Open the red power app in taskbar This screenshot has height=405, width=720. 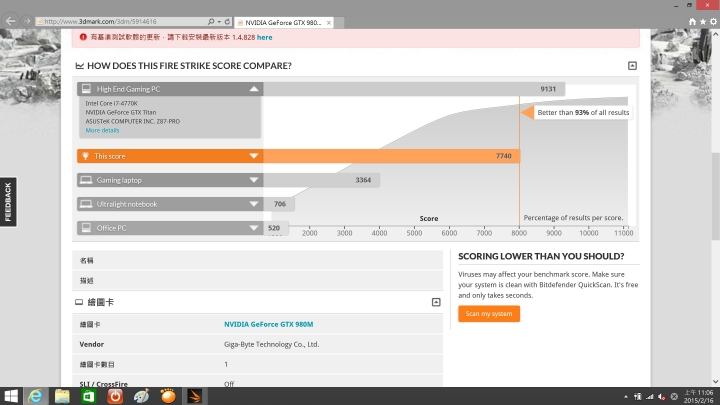coord(115,396)
